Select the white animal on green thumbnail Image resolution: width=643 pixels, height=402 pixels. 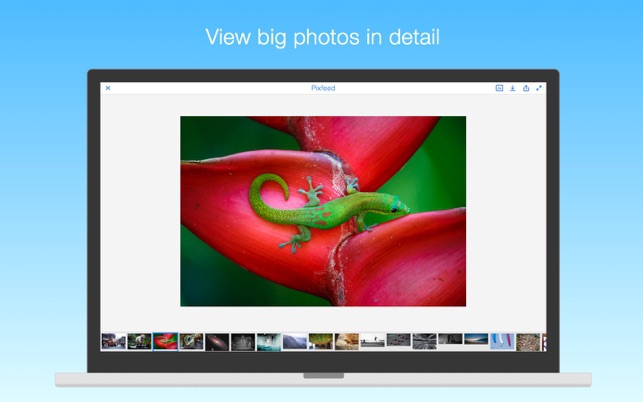point(139,342)
